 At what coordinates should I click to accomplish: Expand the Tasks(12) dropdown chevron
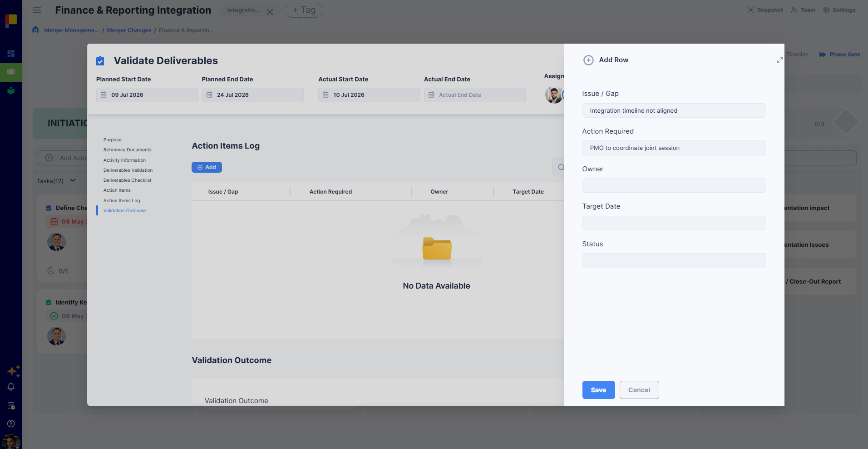[73, 180]
